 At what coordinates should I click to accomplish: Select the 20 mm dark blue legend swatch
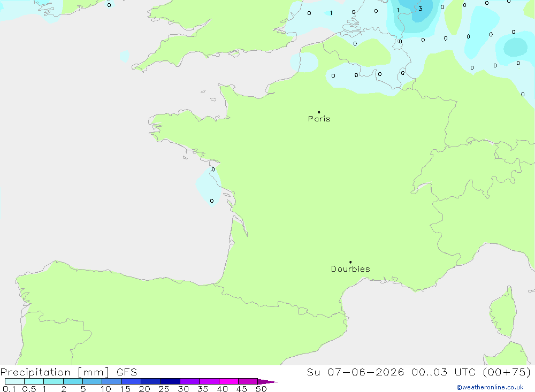coord(150,381)
